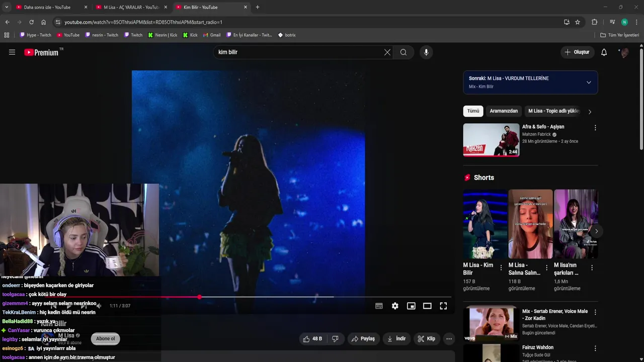Open the M Lisa - Kim Bilir short
644x362 pixels.
[x=485, y=224]
